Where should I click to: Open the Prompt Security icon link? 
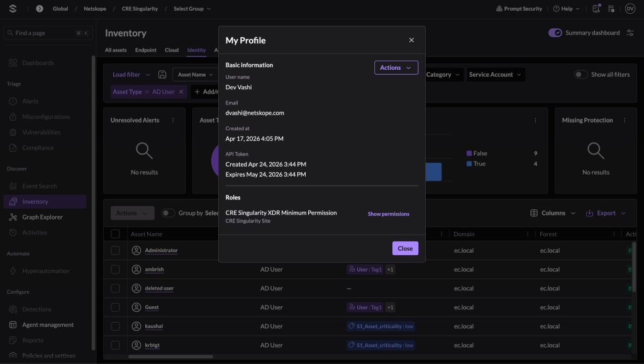[x=519, y=9]
